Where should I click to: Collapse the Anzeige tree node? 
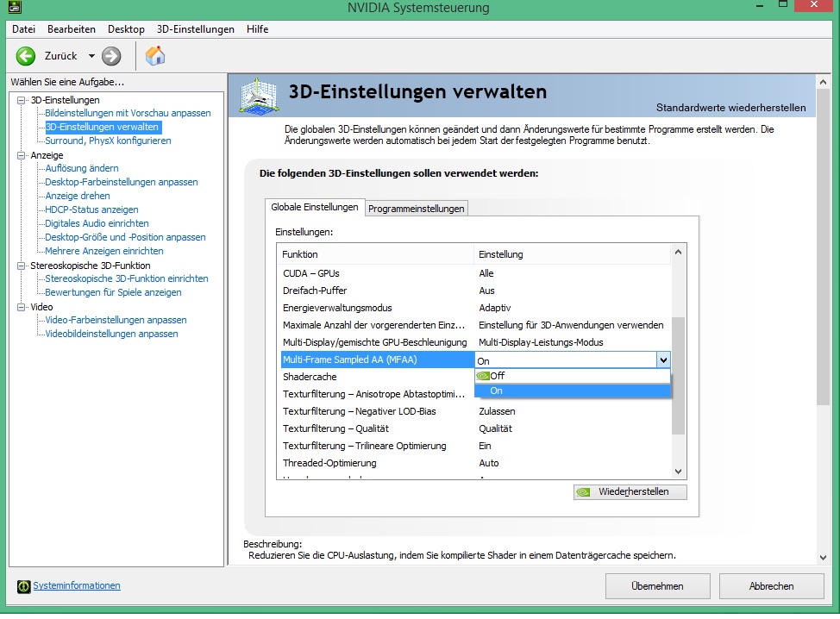(22, 155)
